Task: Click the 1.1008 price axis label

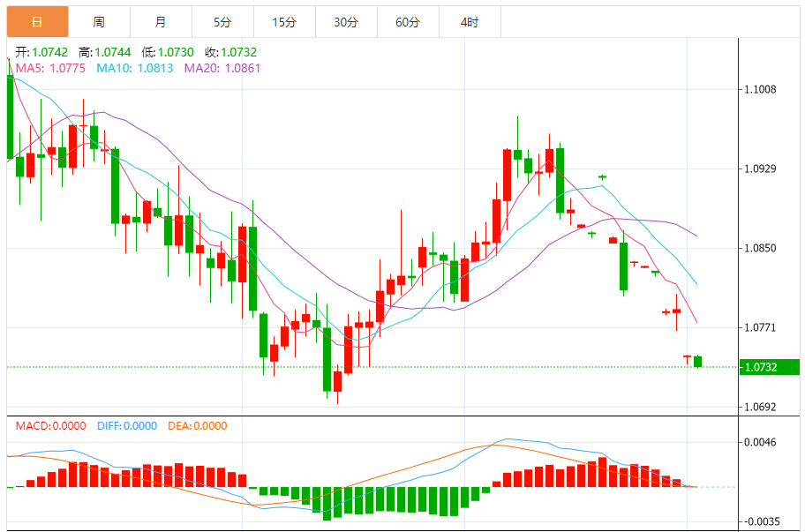Action: coord(760,89)
